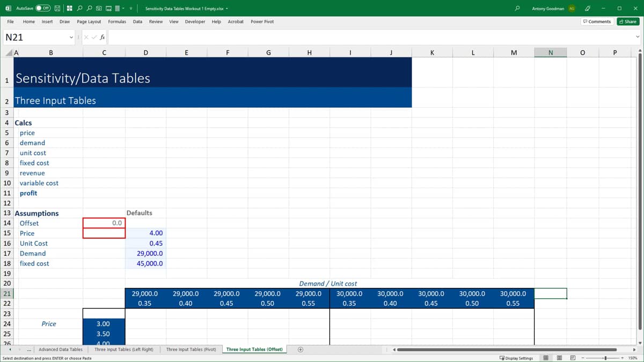Image resolution: width=644 pixels, height=362 pixels.
Task: Click the Insert Function fx icon
Action: (x=102, y=37)
